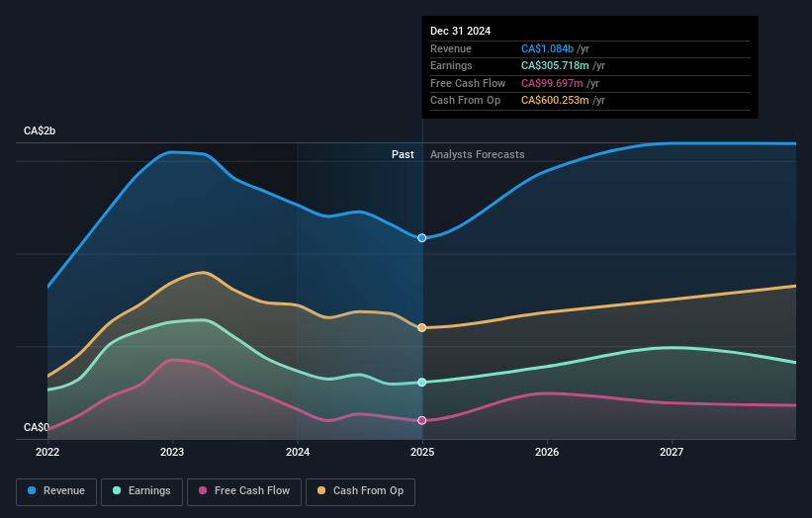Click the 2025 x-axis label
The image size is (812, 518).
[x=422, y=453]
